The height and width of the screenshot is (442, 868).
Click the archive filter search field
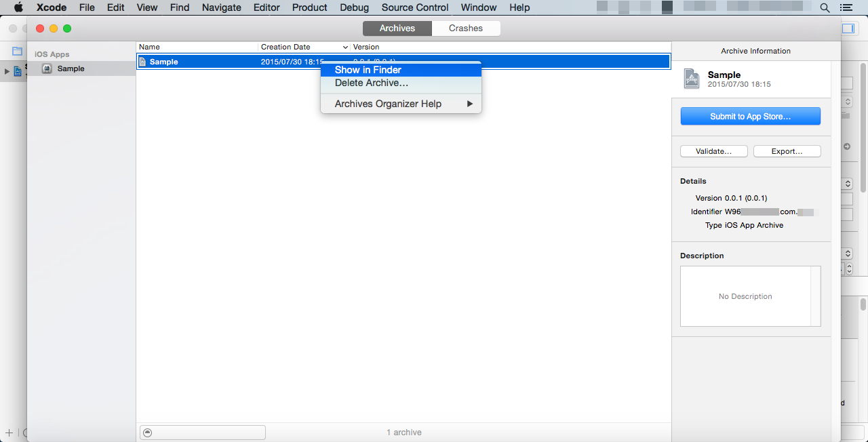[x=203, y=433]
